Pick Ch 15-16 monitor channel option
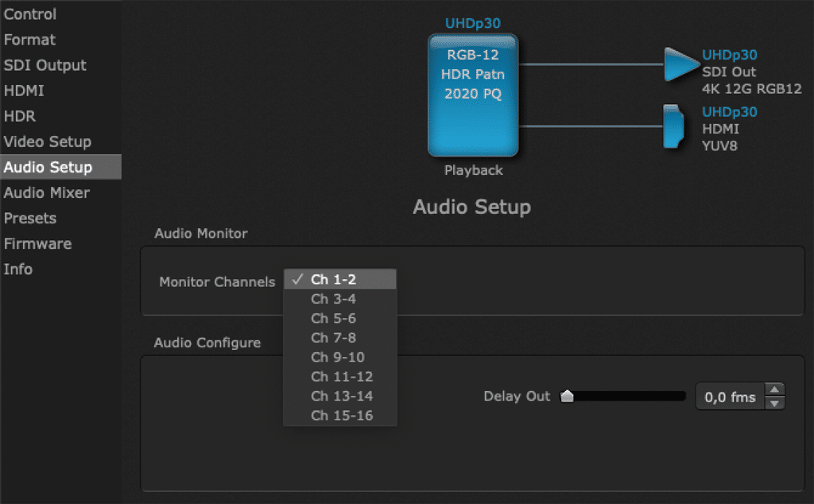The image size is (814, 504). pos(340,415)
